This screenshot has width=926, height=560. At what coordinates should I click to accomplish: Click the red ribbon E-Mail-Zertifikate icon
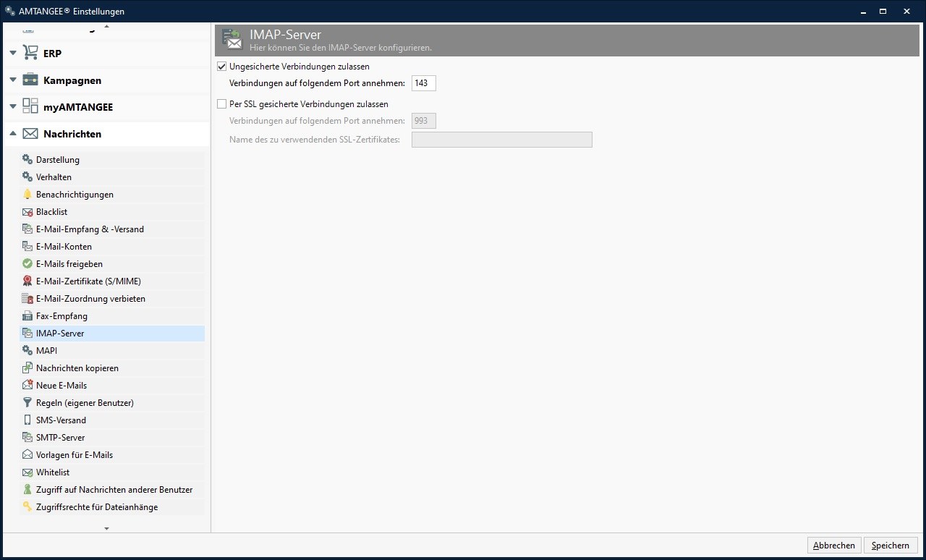coord(27,281)
